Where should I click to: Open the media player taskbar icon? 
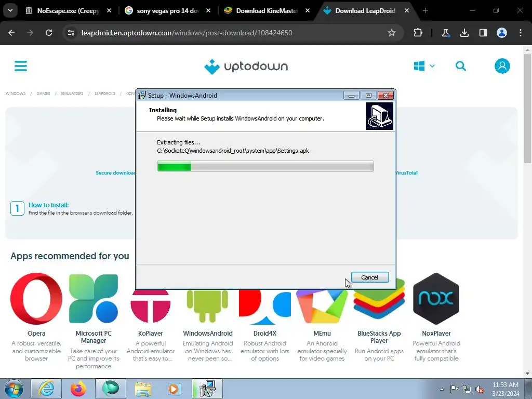click(x=175, y=389)
